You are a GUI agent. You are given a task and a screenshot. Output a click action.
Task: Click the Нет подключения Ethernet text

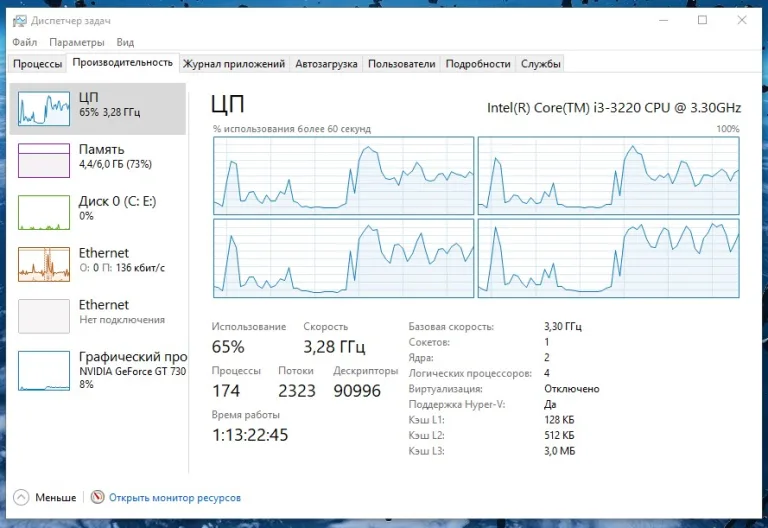click(122, 320)
